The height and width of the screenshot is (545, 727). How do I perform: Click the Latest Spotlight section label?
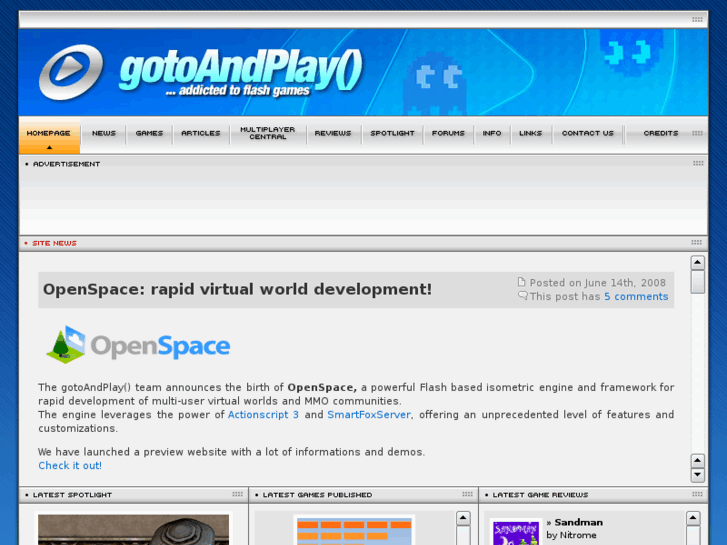point(72,495)
